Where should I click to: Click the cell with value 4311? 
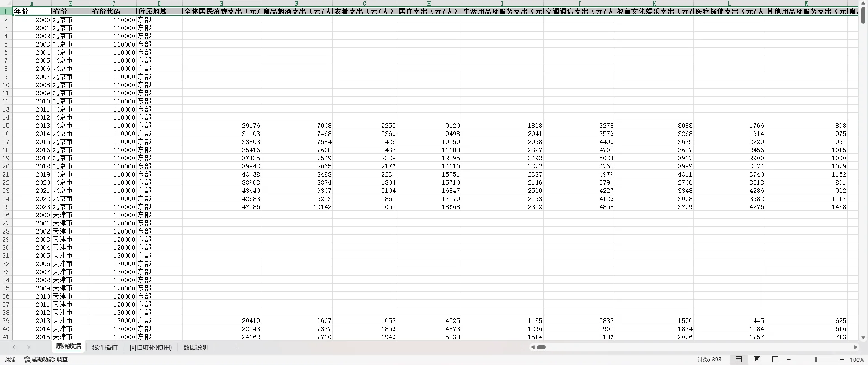coord(654,174)
